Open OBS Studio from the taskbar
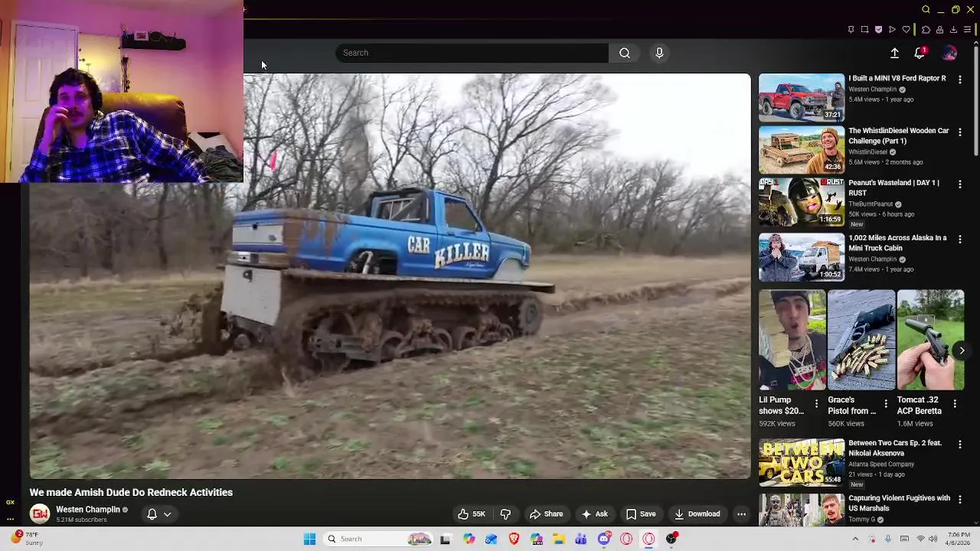This screenshot has width=980, height=551. [671, 539]
